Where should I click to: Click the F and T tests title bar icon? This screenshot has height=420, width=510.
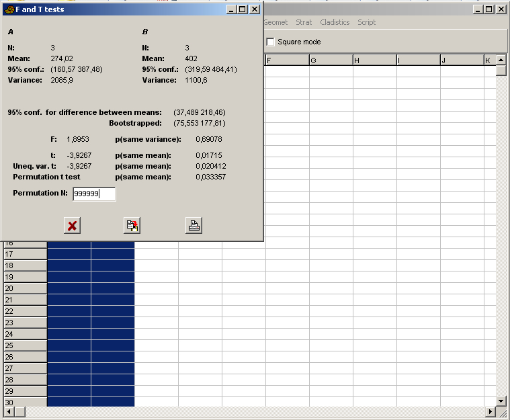click(9, 9)
